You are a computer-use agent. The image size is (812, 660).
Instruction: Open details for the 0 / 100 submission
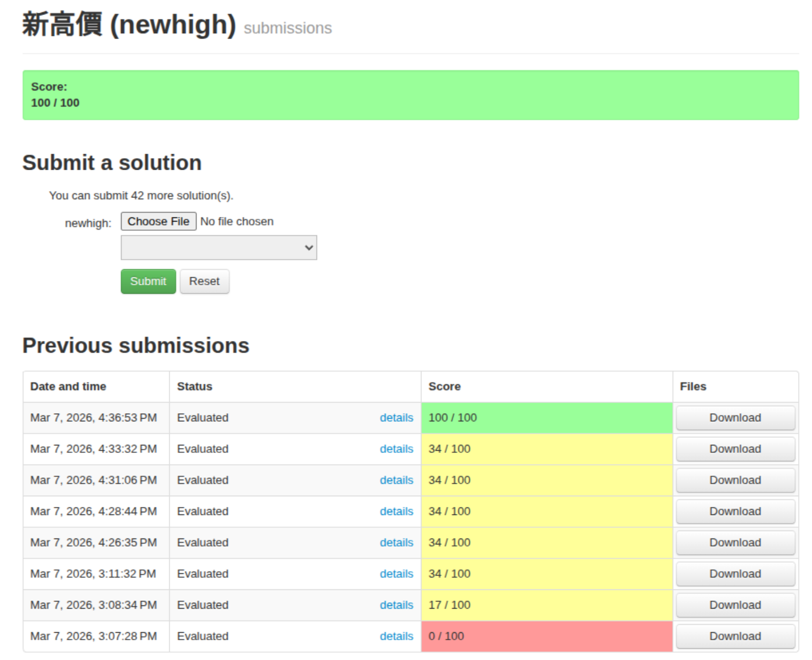[396, 636]
